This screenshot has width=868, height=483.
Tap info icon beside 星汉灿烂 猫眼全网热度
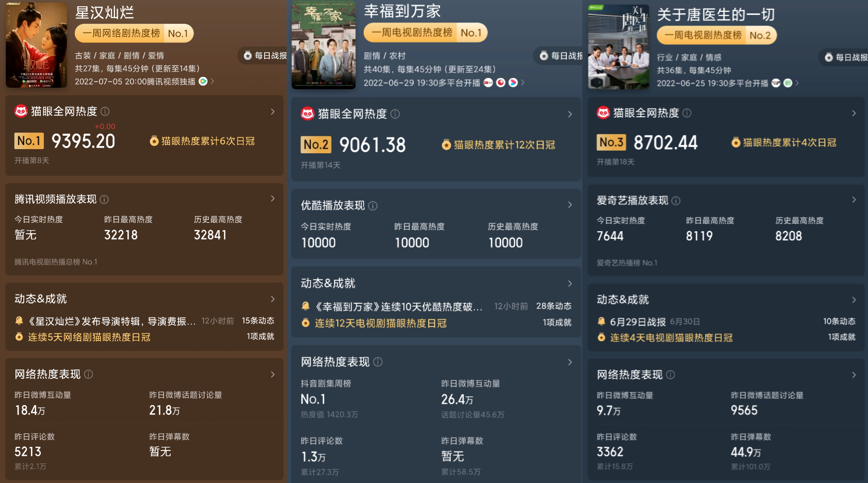(105, 111)
